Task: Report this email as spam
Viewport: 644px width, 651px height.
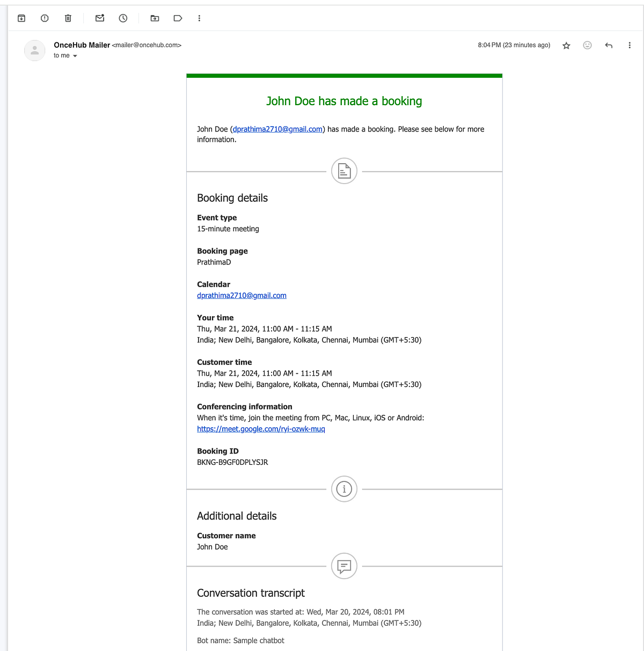Action: 45,18
